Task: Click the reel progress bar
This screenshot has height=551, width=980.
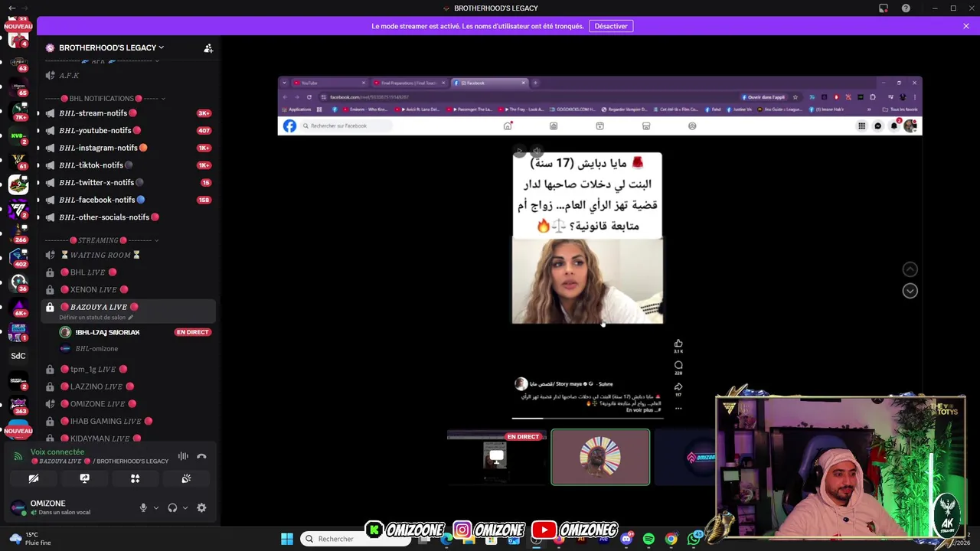Action: 587,418
